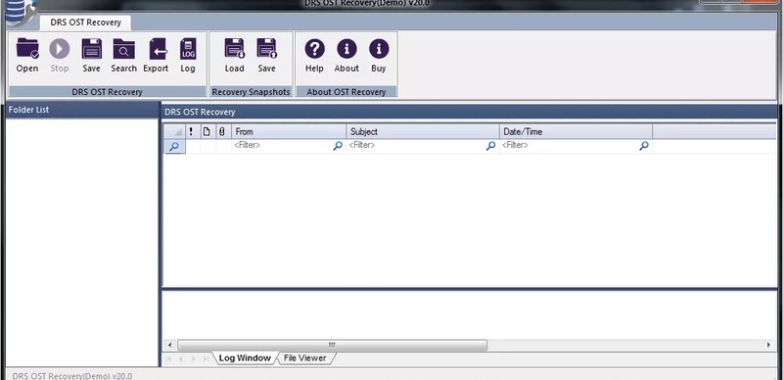Click the Folder List panel header
Screen dimensions: 783x380
82,110
